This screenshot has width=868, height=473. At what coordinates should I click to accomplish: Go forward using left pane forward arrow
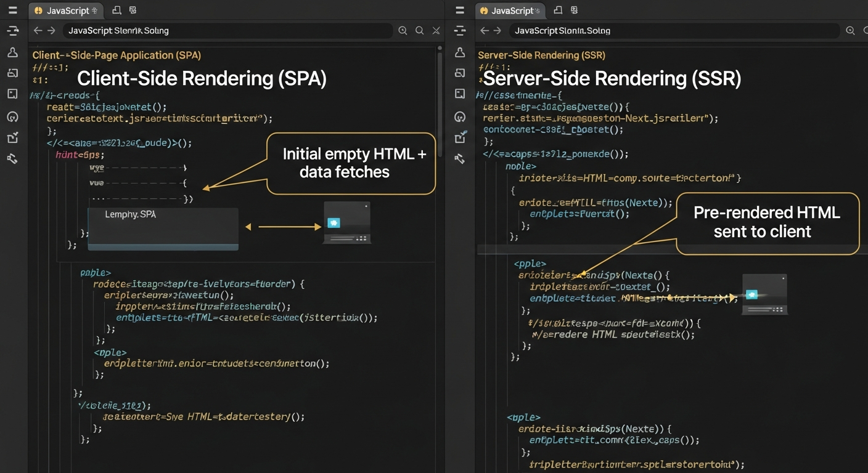pyautogui.click(x=52, y=31)
